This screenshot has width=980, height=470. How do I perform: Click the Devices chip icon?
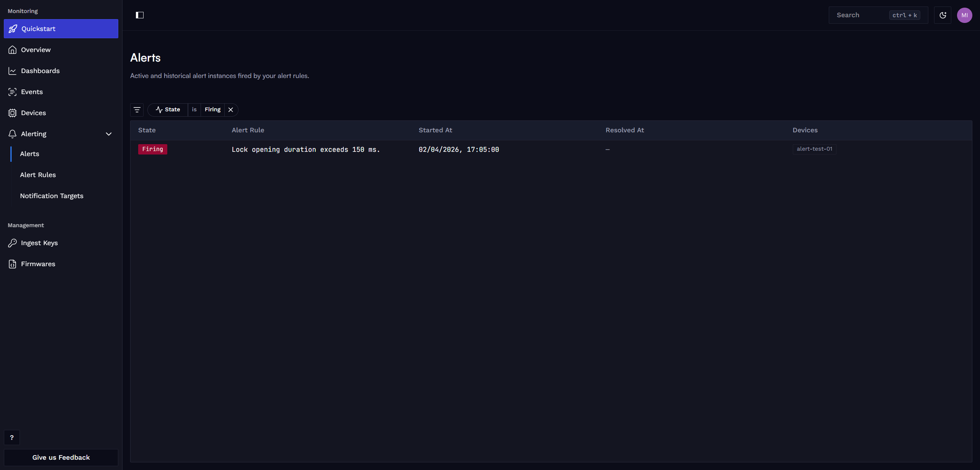click(x=13, y=113)
